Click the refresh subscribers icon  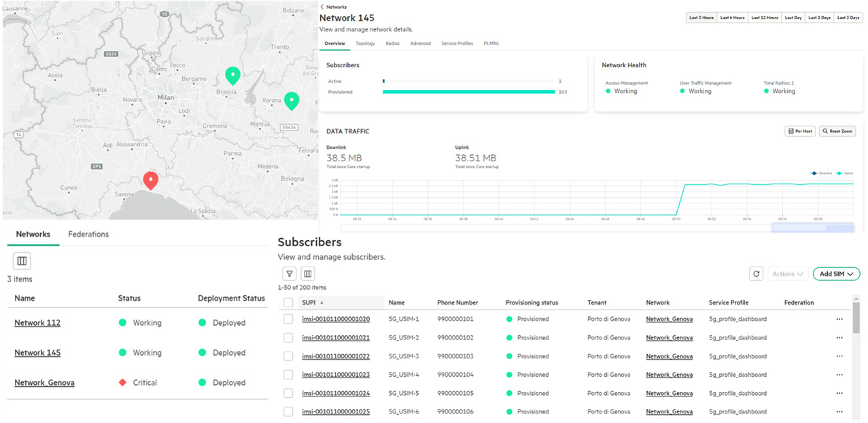756,273
